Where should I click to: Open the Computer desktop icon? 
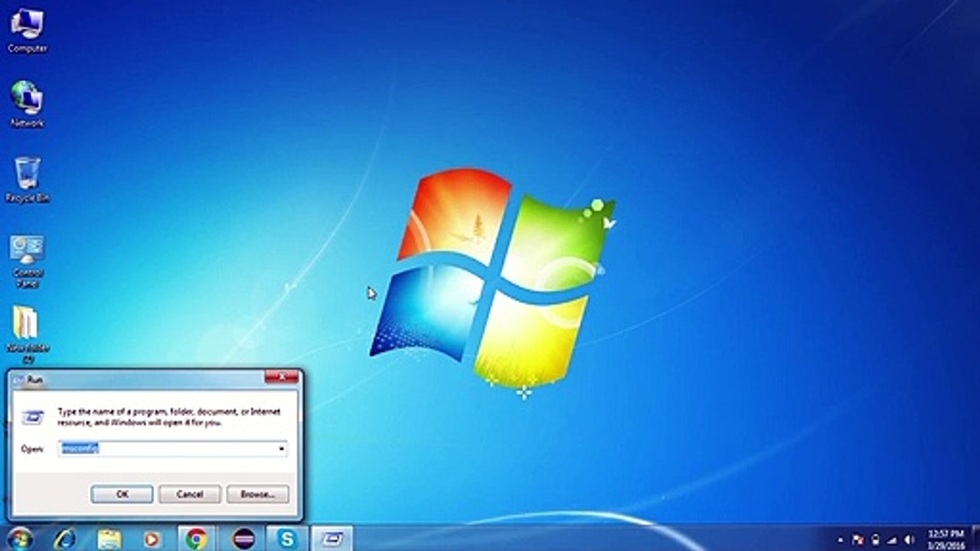click(x=28, y=31)
